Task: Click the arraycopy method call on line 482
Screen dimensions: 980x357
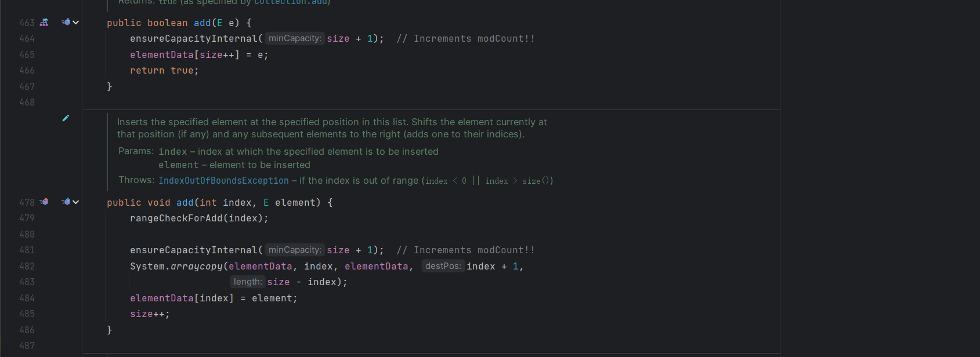Action: [196, 267]
